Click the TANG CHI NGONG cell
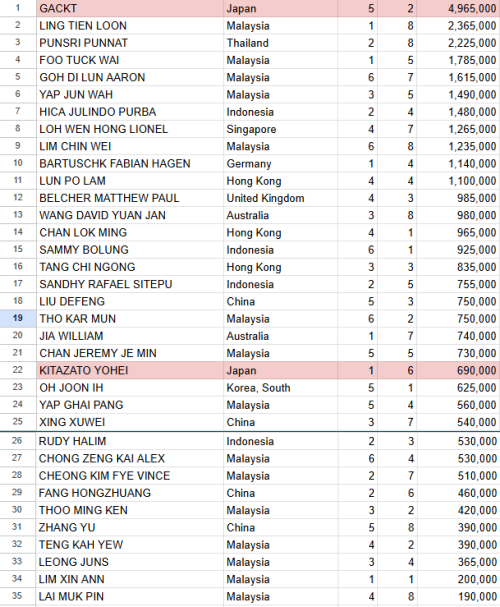The width and height of the screenshot is (500, 607). click(130, 267)
